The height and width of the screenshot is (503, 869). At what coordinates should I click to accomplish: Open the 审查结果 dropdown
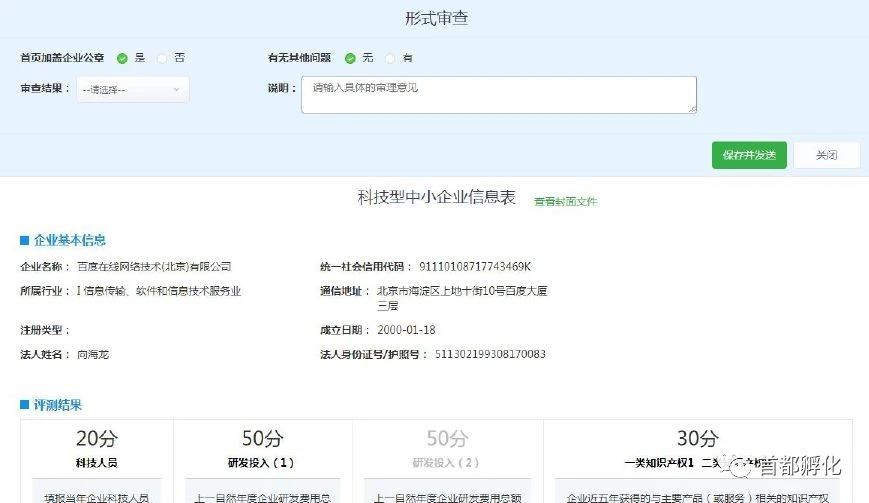click(x=132, y=90)
